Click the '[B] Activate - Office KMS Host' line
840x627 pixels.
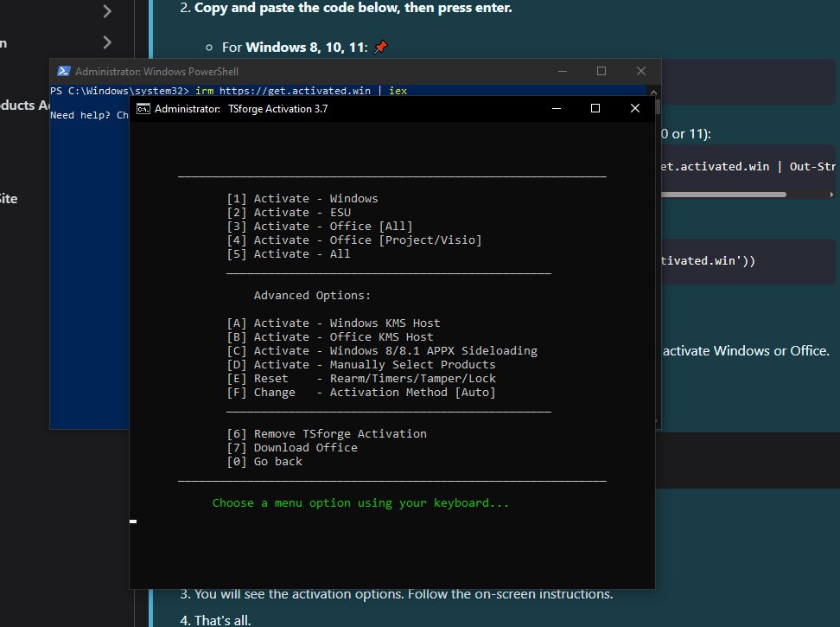(330, 337)
